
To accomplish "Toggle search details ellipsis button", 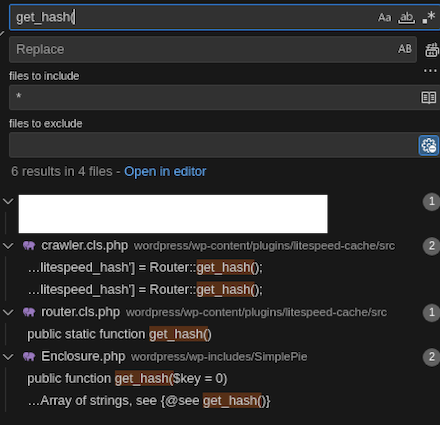I will tap(430, 71).
